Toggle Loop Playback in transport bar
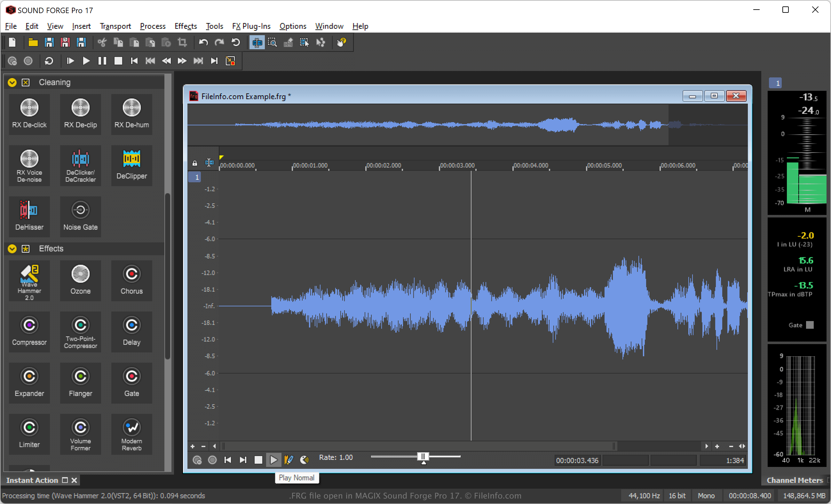 (49, 61)
